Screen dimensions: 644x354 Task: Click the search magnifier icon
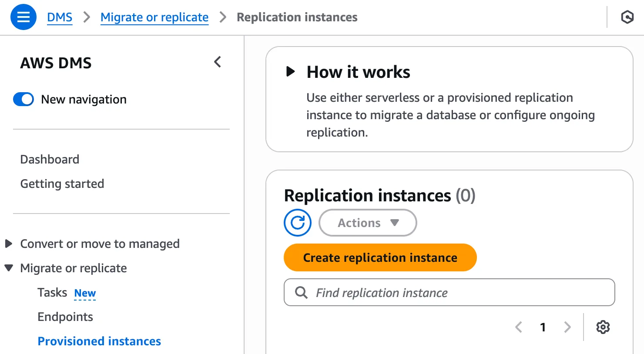pyautogui.click(x=301, y=292)
